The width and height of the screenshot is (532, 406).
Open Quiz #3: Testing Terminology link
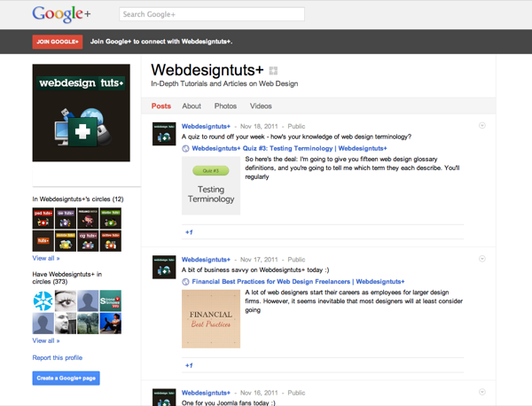point(289,148)
